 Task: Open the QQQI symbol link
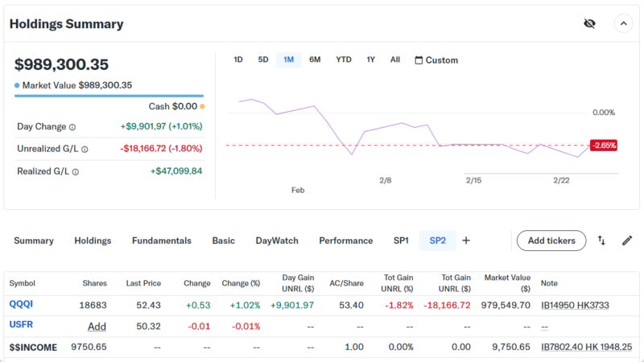click(21, 304)
